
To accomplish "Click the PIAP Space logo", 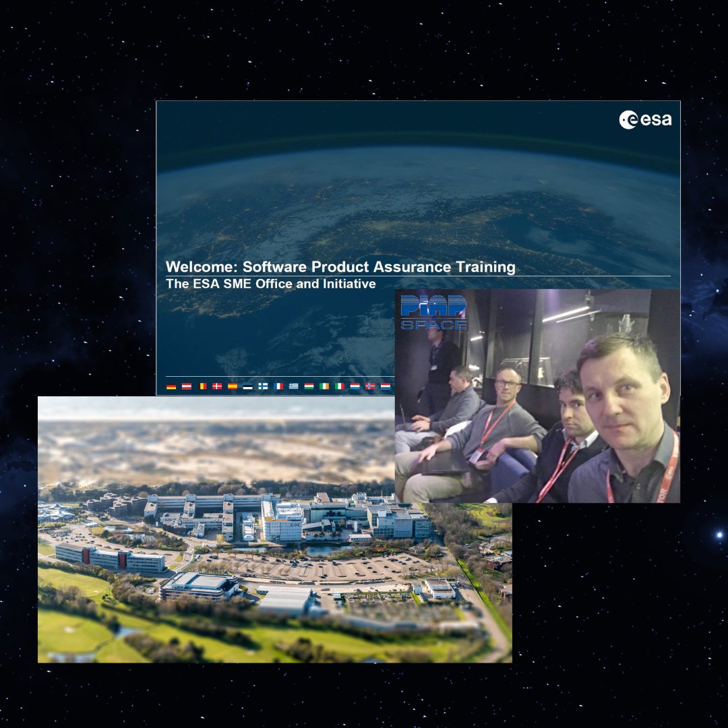I will pyautogui.click(x=433, y=313).
